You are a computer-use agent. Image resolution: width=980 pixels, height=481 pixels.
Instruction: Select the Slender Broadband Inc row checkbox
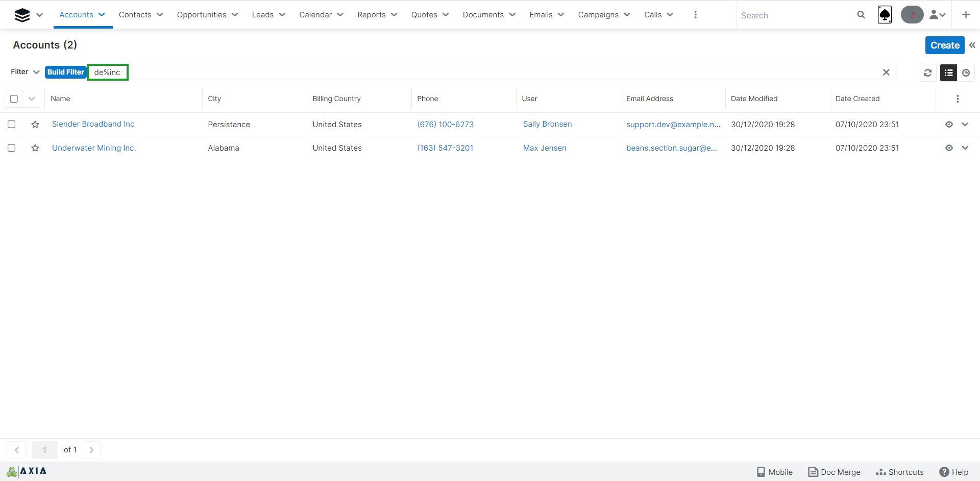12,124
